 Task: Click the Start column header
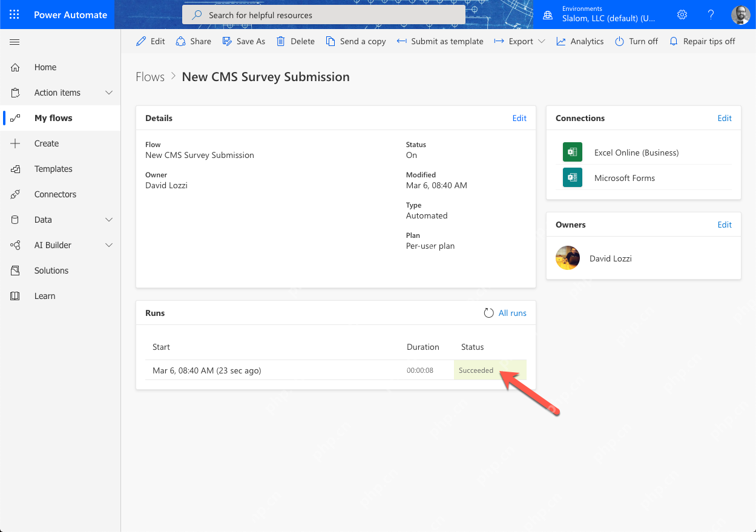pyautogui.click(x=161, y=347)
